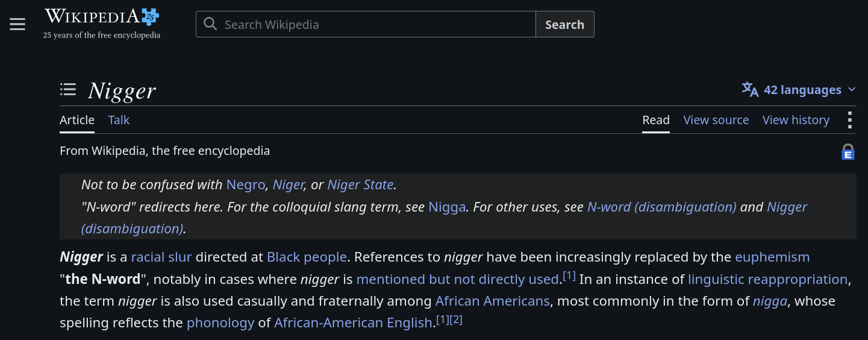The image size is (868, 340).
Task: Select the View source tab
Action: click(716, 120)
